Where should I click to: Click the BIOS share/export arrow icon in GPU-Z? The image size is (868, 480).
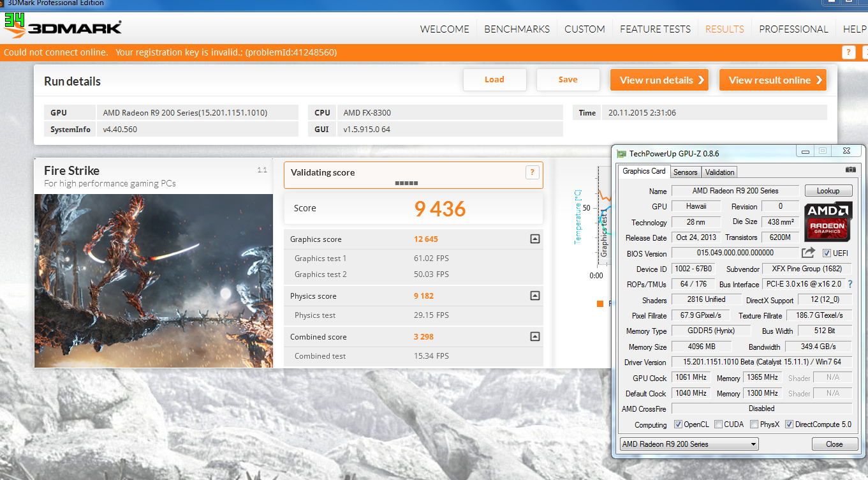coord(809,253)
